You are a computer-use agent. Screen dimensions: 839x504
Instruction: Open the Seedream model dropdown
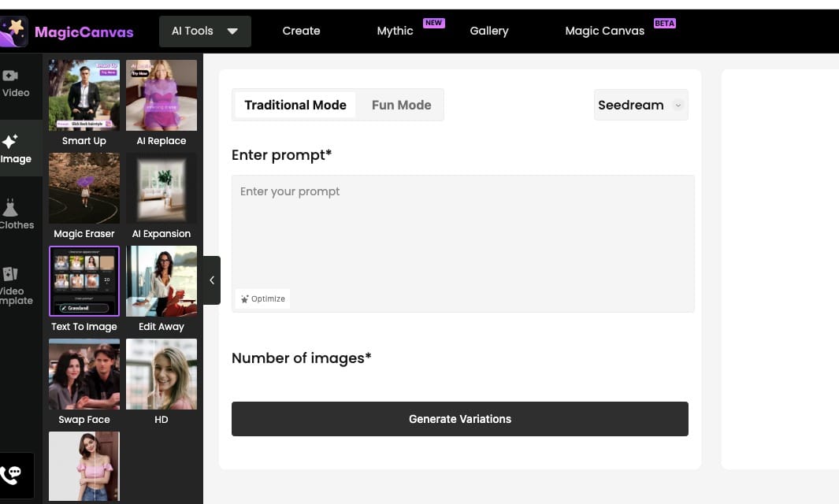pyautogui.click(x=641, y=105)
